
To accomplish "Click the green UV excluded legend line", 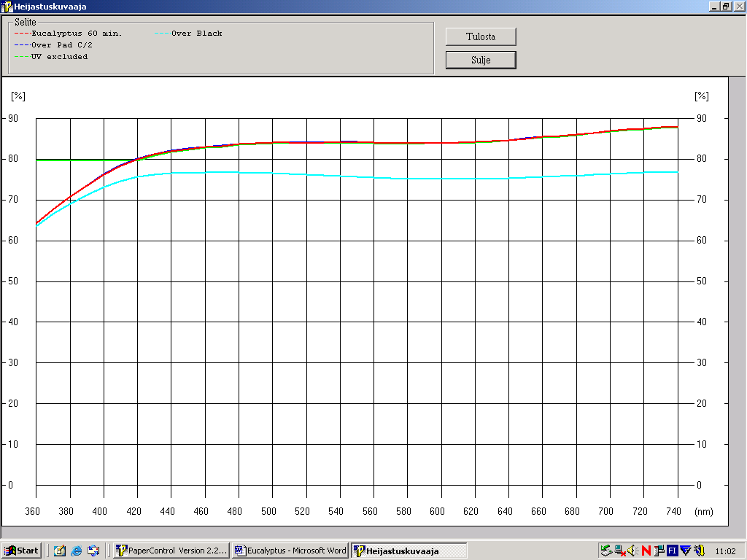I will pos(23,57).
